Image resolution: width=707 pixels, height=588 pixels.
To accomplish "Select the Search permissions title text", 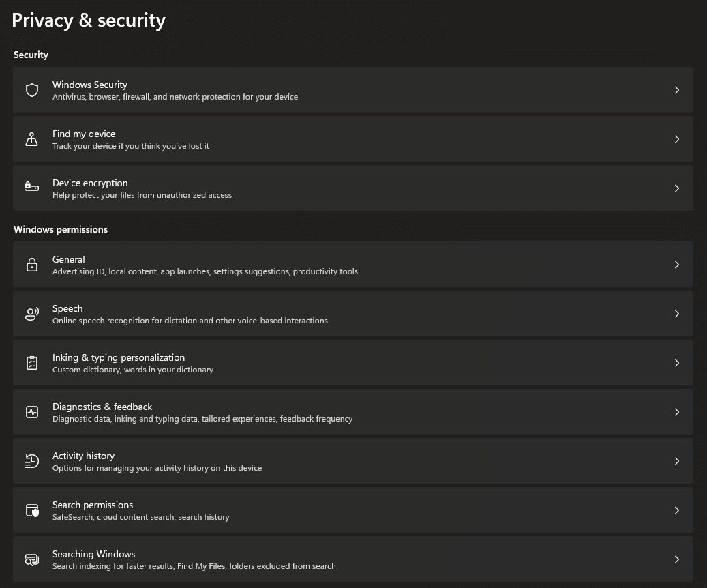I will [x=93, y=505].
